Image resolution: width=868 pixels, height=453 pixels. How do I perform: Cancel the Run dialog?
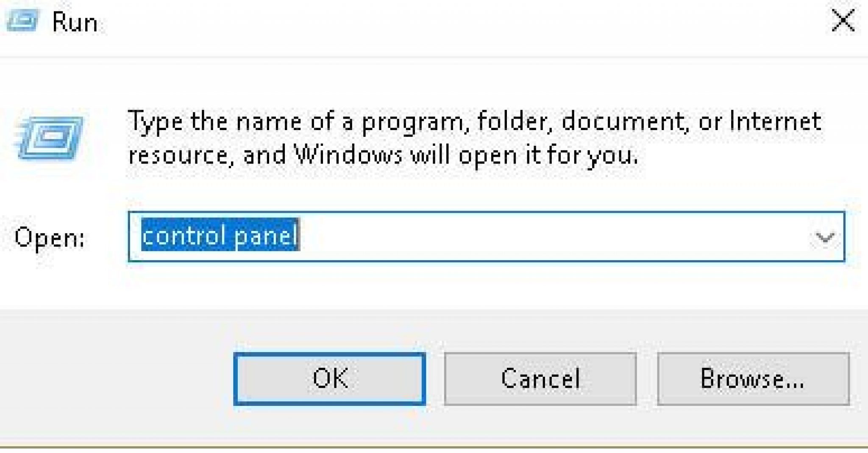(540, 378)
